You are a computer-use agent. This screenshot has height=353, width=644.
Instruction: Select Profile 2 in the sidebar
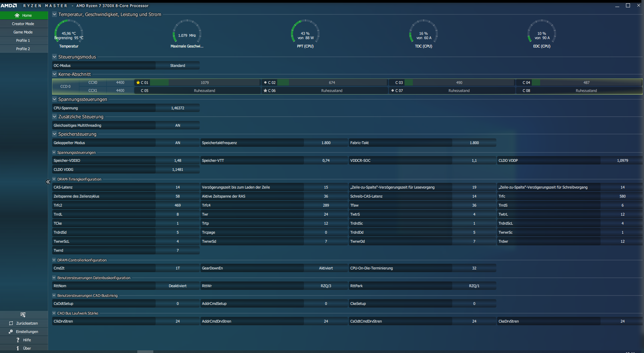point(24,49)
